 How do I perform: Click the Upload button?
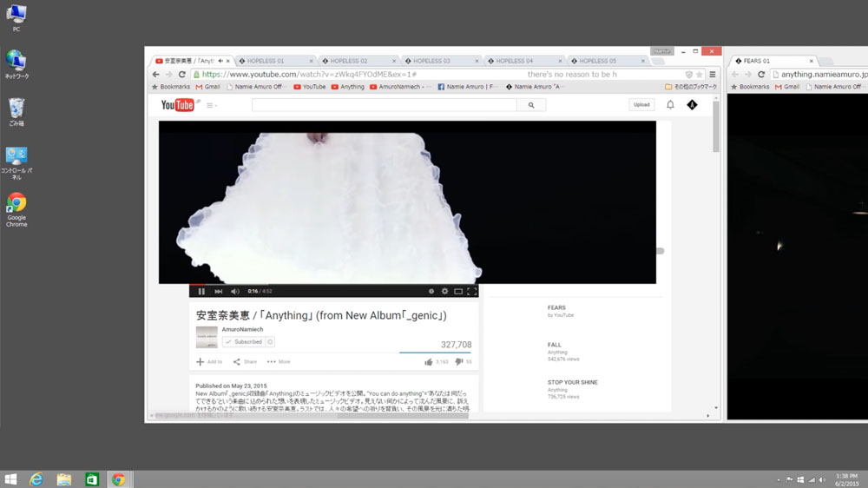click(x=641, y=105)
